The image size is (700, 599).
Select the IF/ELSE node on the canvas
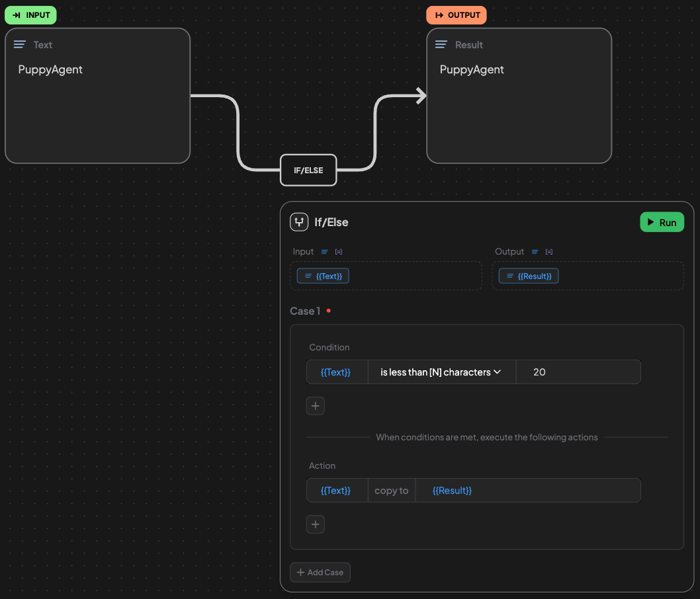[308, 171]
